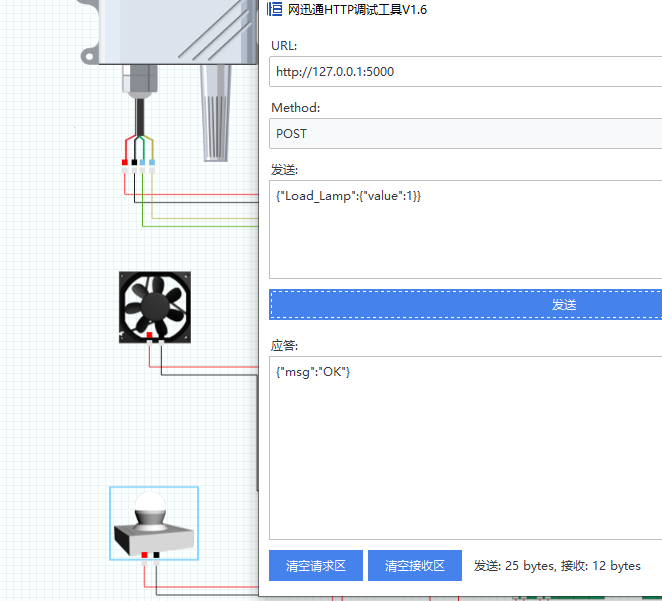The width and height of the screenshot is (662, 601).
Task: Click the HTTP debug tool title icon
Action: coord(274,9)
